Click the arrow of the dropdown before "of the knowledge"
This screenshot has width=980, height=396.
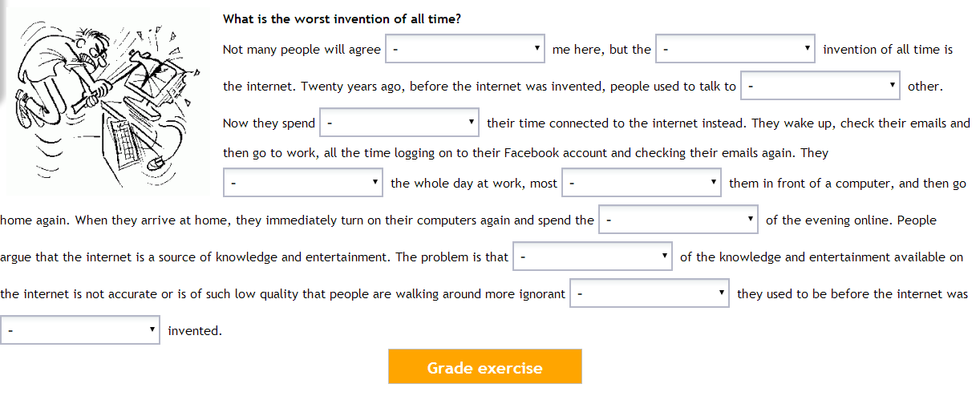665,257
